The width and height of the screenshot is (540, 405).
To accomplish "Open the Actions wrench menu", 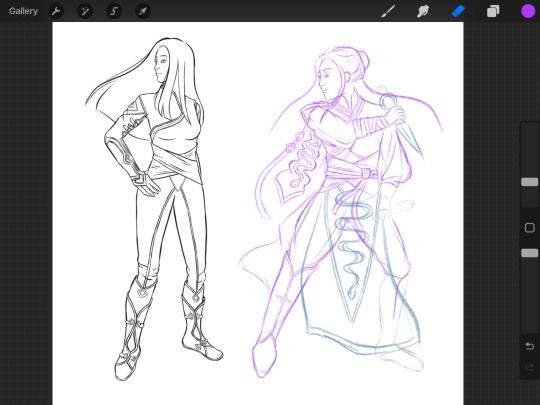I will click(56, 11).
